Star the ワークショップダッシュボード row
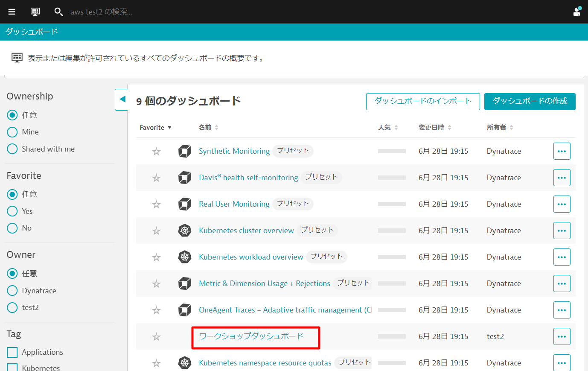 157,337
